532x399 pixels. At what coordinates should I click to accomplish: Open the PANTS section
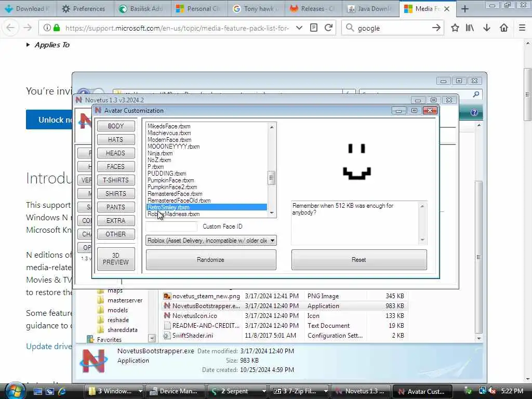[116, 207]
